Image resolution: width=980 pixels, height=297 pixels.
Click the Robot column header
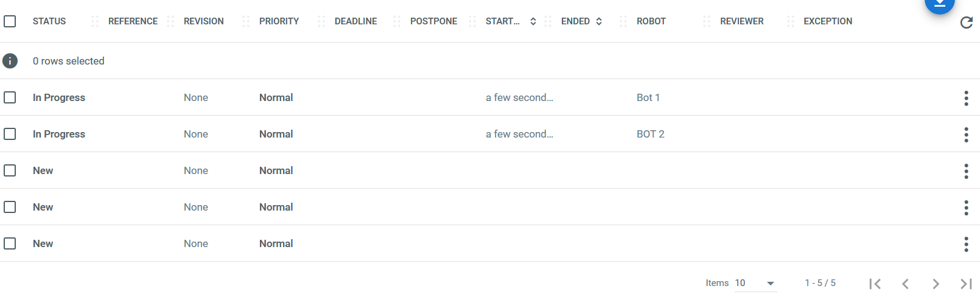coord(651,21)
